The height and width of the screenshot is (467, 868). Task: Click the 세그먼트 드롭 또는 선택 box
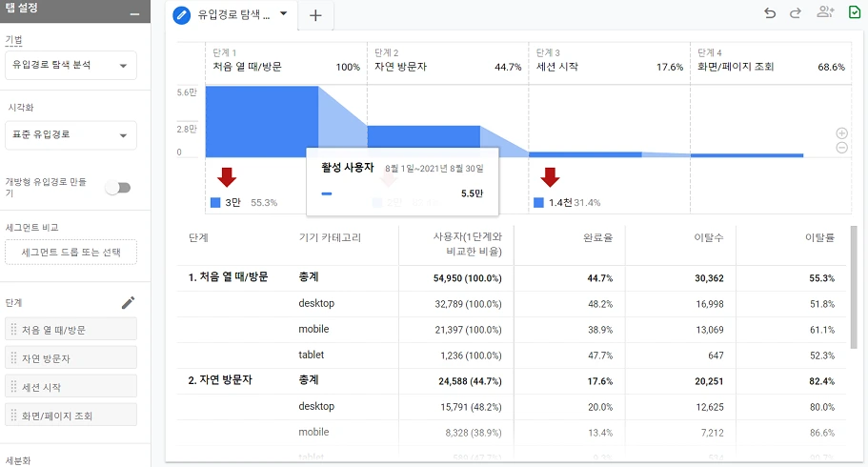tap(71, 252)
